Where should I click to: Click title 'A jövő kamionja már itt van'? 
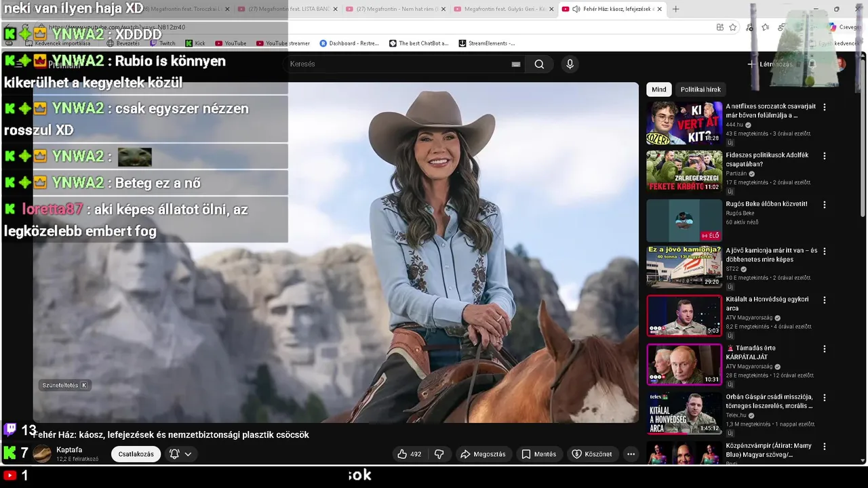point(772,255)
